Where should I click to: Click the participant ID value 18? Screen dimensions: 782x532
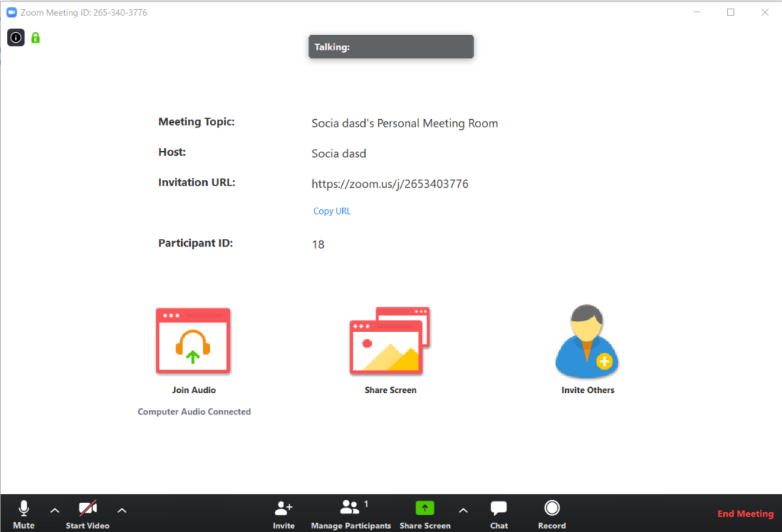click(x=318, y=244)
